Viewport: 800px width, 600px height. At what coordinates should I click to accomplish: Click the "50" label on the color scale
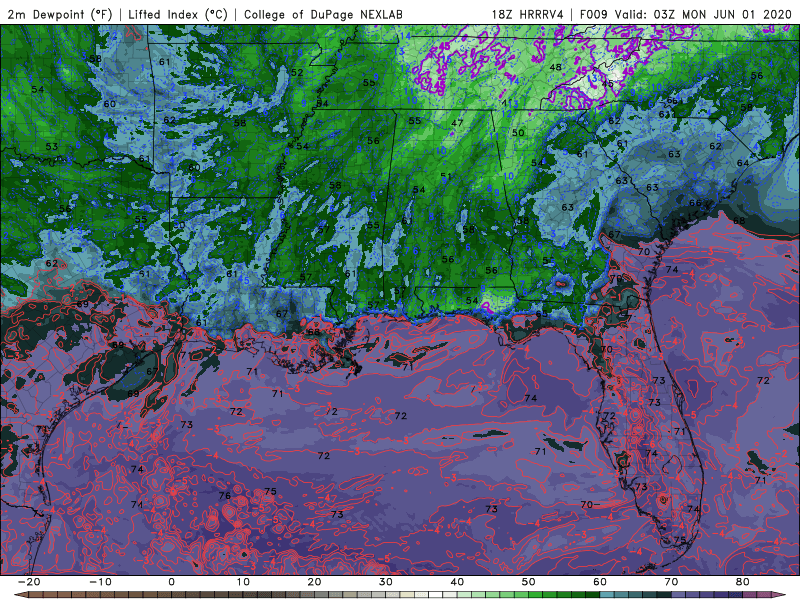coord(529,582)
